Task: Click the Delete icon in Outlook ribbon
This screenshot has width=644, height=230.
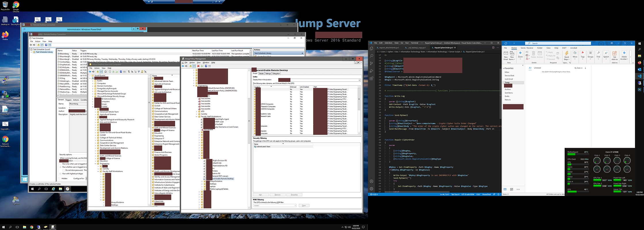Action: coord(534,55)
